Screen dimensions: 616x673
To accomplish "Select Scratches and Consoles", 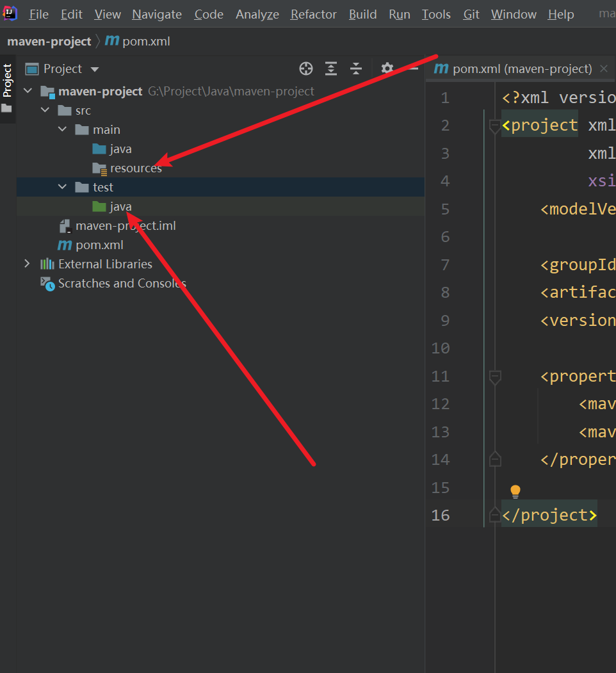I will [x=122, y=283].
